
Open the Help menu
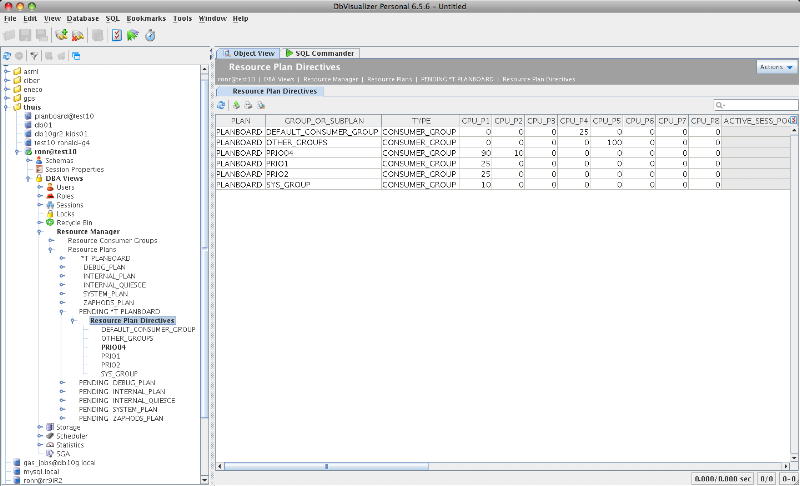coord(240,18)
